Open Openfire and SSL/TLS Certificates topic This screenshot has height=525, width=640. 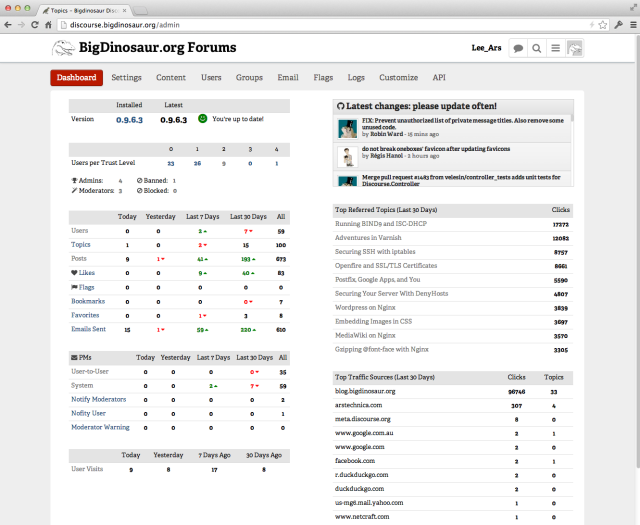tap(386, 265)
